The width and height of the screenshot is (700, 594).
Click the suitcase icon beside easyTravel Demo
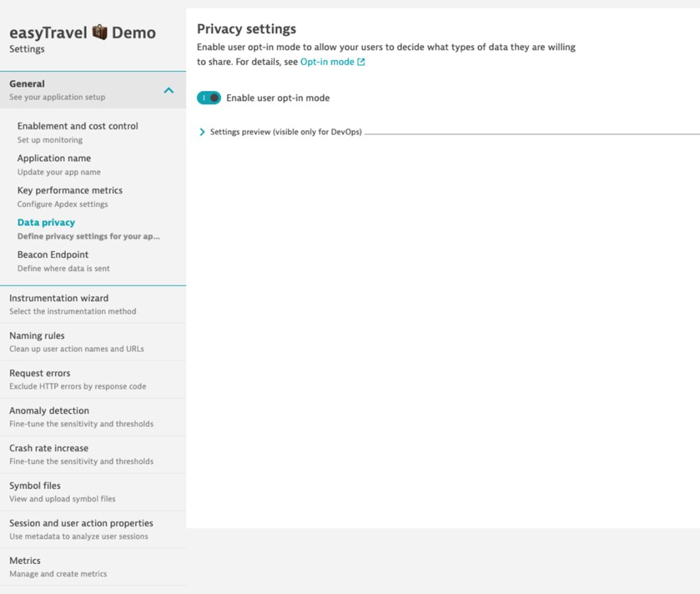[x=98, y=31]
